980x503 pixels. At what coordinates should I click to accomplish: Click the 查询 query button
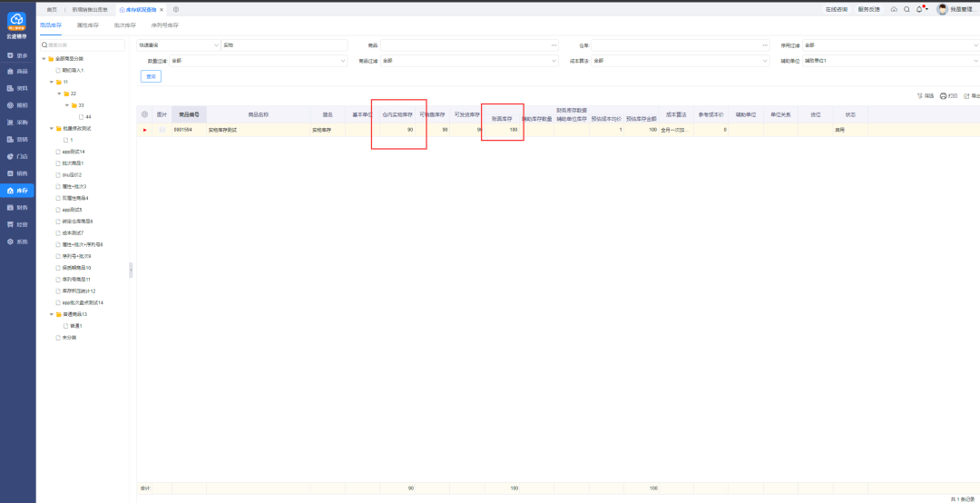150,76
